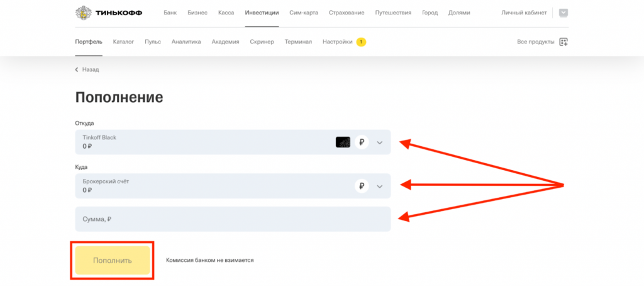The image size is (644, 286).
Task: Switch to the Каталог tab
Action: click(123, 42)
